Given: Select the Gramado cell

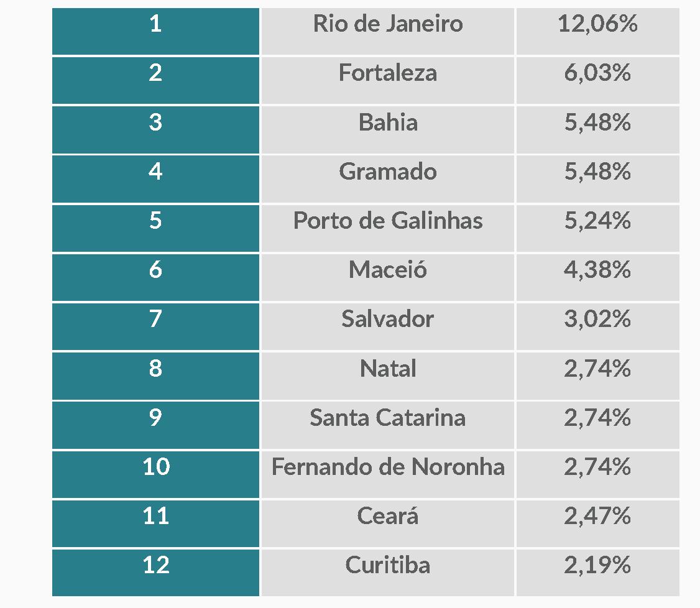Looking at the screenshot, I should pyautogui.click(x=387, y=179).
